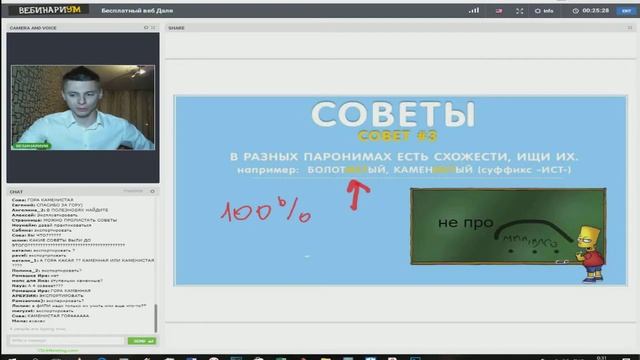Click the green Send button
This screenshot has height=360, width=640.
[x=142, y=340]
